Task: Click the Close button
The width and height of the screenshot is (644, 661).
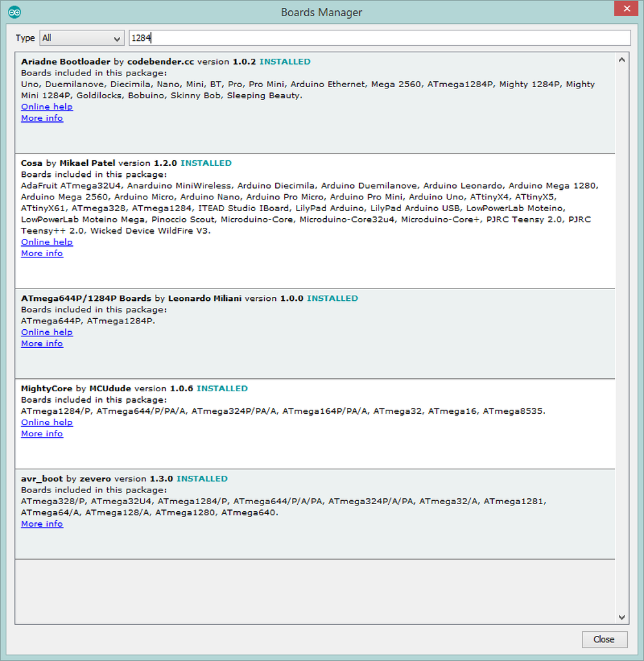Action: (605, 640)
